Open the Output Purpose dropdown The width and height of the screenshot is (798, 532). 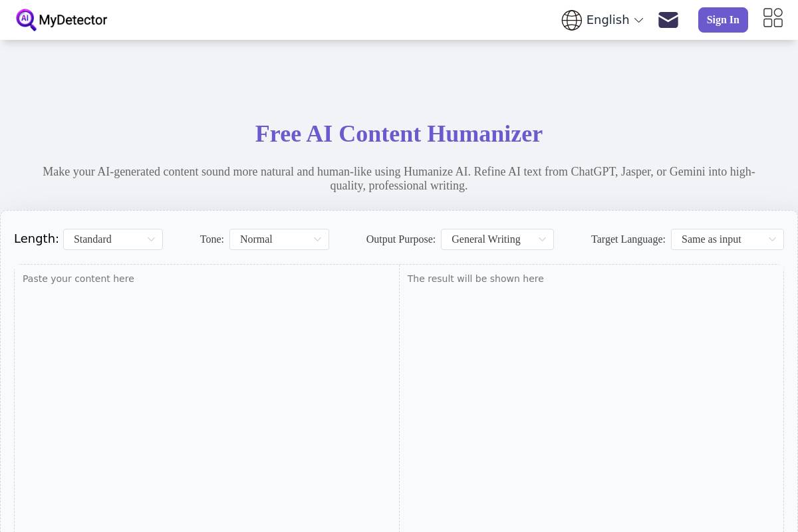point(497,239)
